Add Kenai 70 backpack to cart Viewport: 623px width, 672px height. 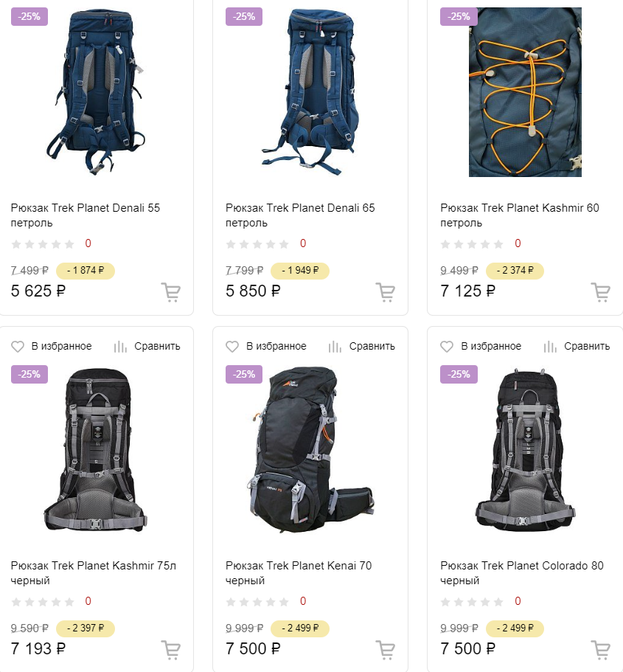click(385, 650)
